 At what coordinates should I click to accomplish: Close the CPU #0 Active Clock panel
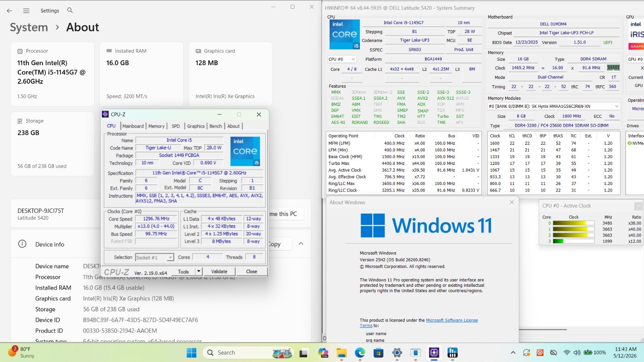(638, 206)
